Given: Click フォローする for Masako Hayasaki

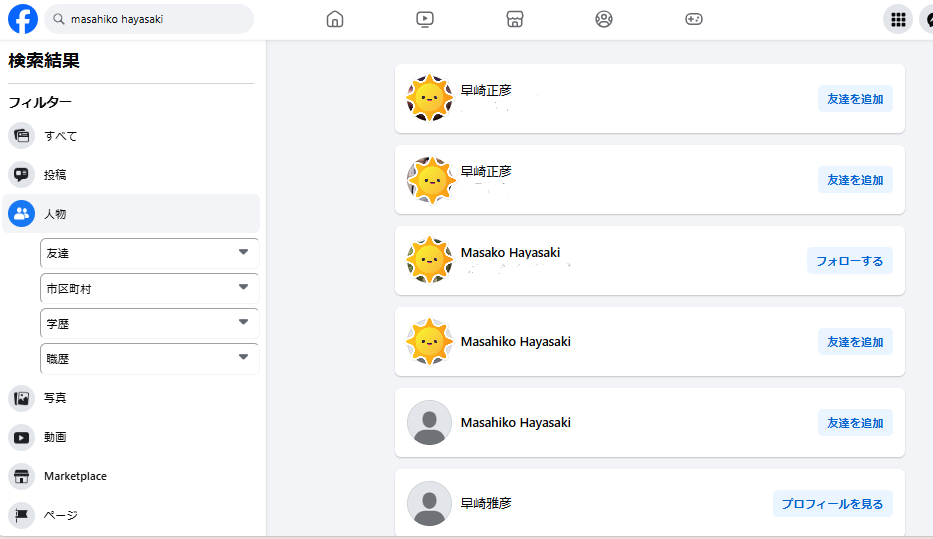Looking at the screenshot, I should pyautogui.click(x=850, y=261).
